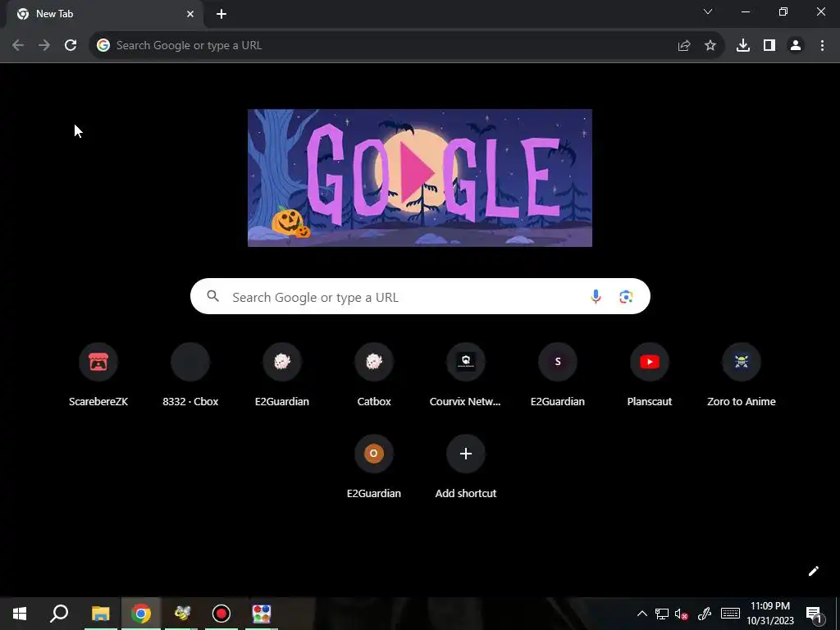Open the touch keyboard tray icon

730,614
